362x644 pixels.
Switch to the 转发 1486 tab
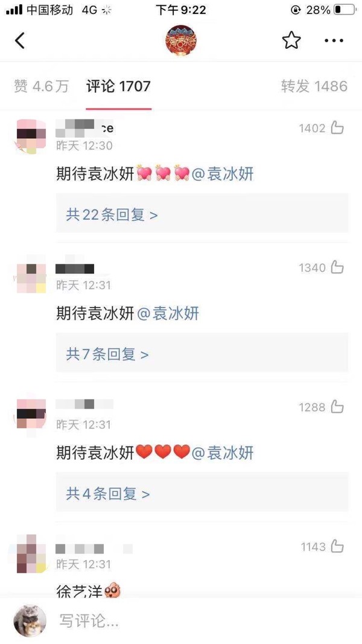click(314, 86)
